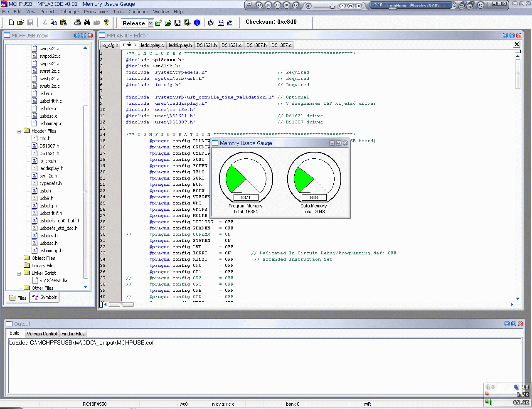Create a new file with the toolbar icon
The image size is (532, 409).
[11, 22]
